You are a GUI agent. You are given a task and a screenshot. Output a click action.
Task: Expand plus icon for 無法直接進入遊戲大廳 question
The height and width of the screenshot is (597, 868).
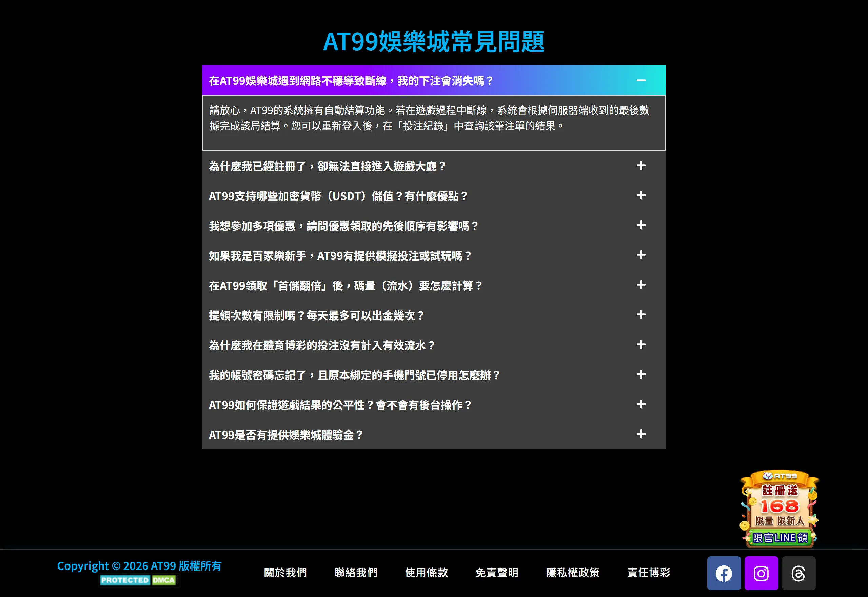click(641, 166)
